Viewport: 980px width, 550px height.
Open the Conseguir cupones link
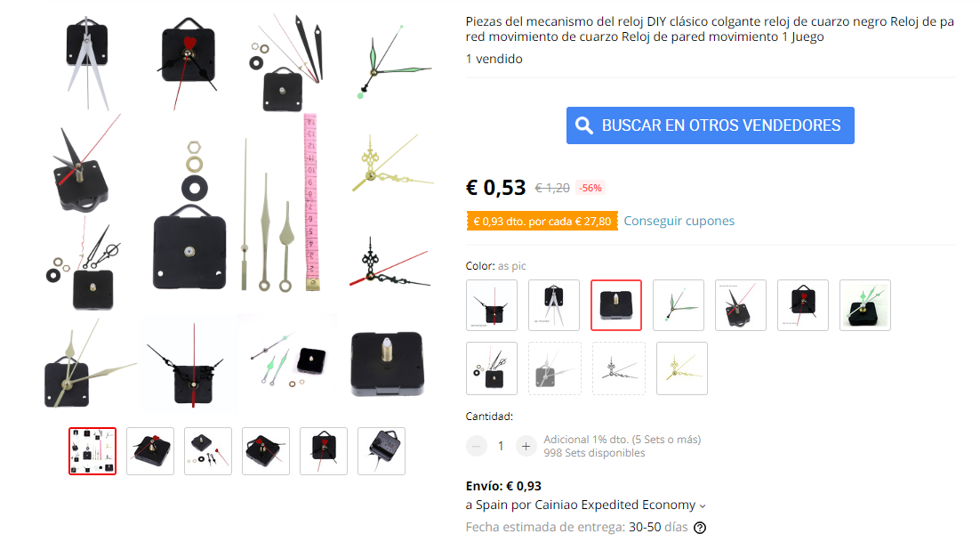tap(679, 221)
